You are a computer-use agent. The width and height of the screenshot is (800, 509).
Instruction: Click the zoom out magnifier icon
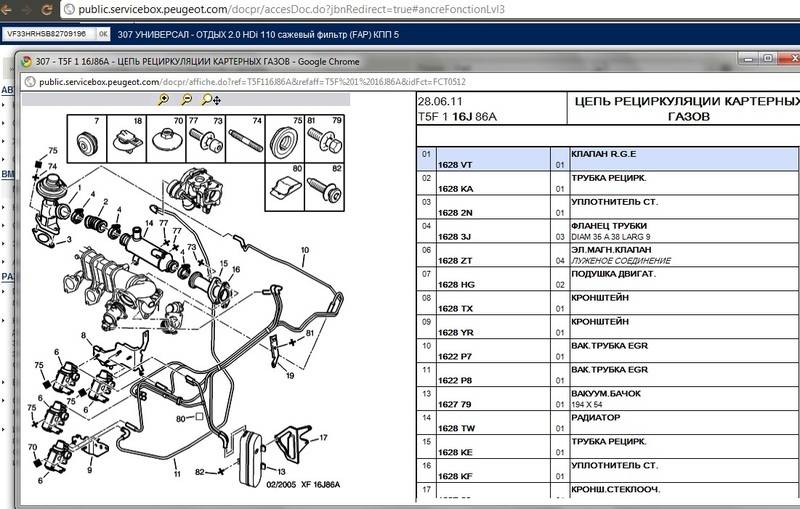pyautogui.click(x=186, y=100)
